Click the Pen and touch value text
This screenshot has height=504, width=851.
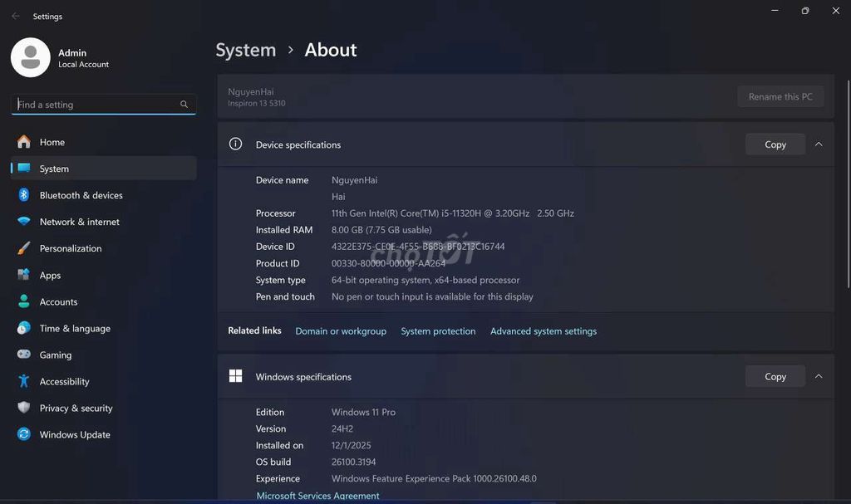coord(432,296)
